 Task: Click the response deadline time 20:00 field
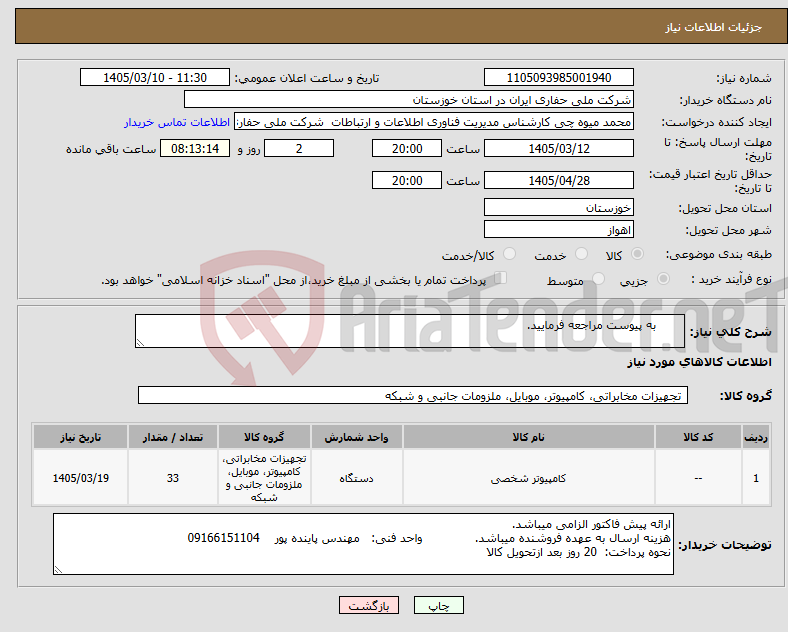[407, 149]
